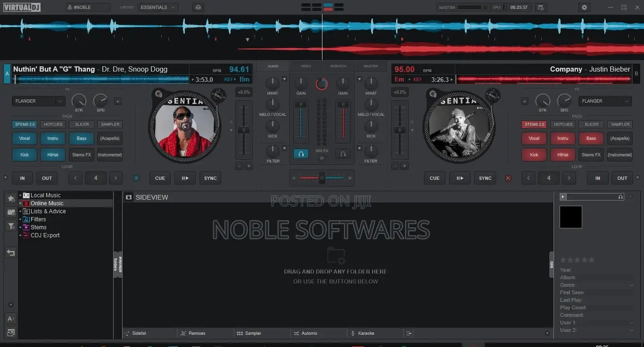644x347 pixels.
Task: Click the add folder icon in the drop area
Action: coord(336,255)
